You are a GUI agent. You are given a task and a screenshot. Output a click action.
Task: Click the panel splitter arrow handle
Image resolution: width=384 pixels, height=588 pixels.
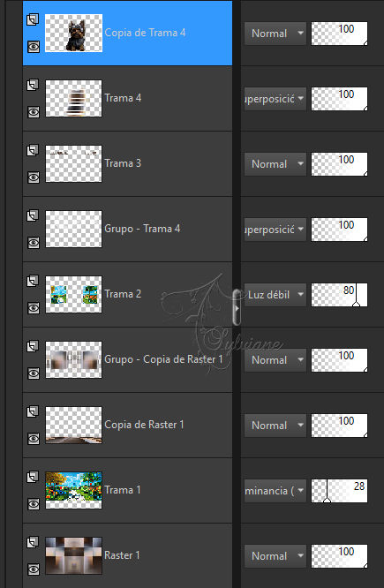(237, 307)
